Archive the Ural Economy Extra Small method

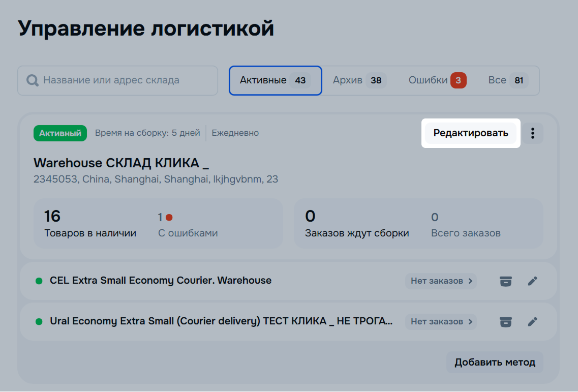[x=505, y=322]
